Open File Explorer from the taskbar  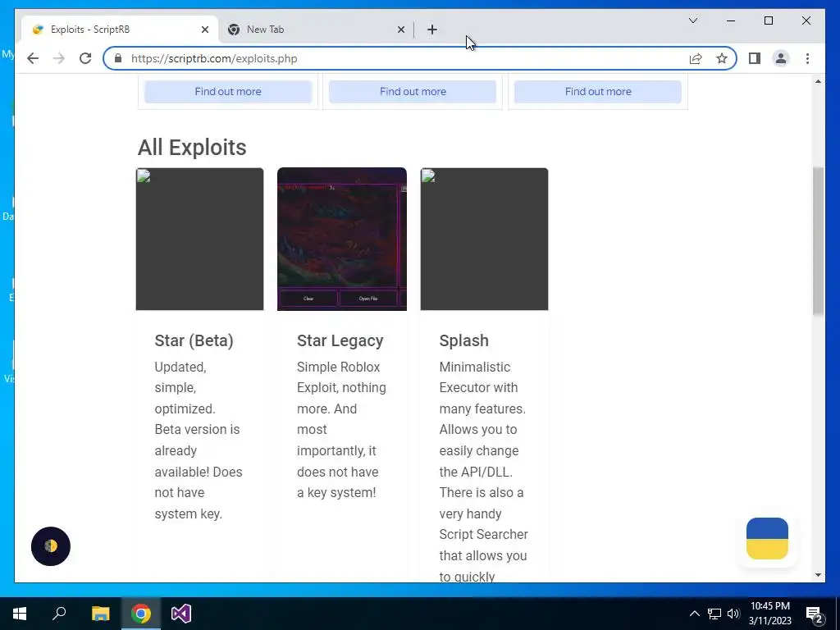coord(100,614)
